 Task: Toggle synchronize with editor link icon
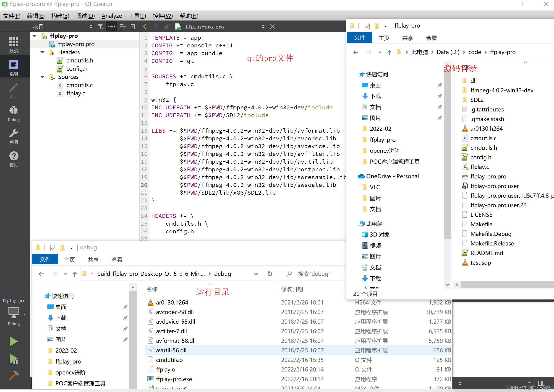111,27
